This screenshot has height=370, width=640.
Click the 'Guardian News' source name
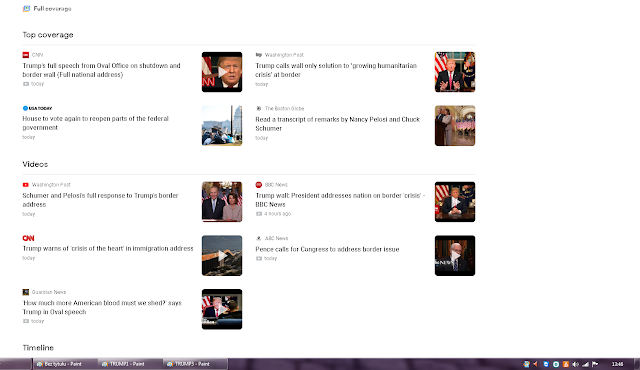[x=49, y=292]
